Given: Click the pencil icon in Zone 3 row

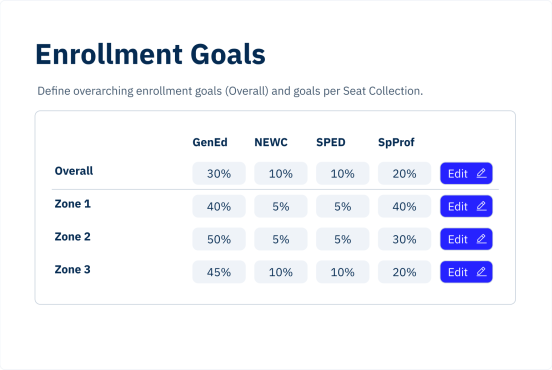Looking at the screenshot, I should [x=482, y=272].
